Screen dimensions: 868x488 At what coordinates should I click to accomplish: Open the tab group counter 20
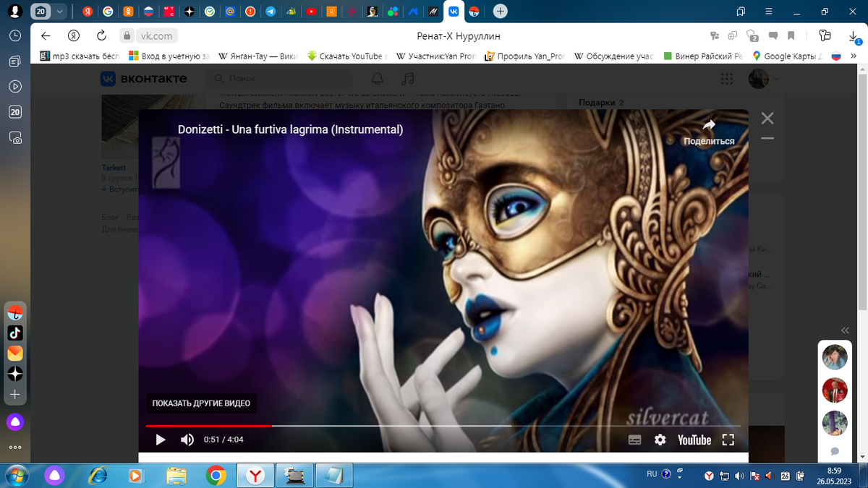point(41,11)
